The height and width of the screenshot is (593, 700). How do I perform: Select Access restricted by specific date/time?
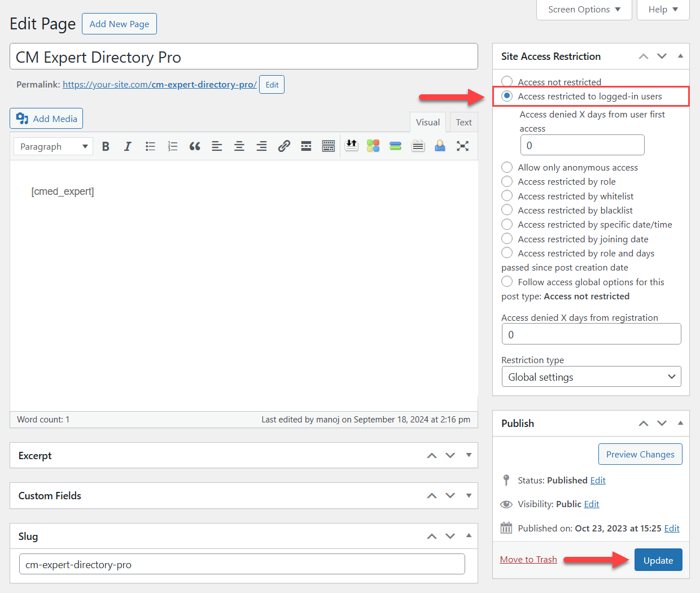click(507, 224)
